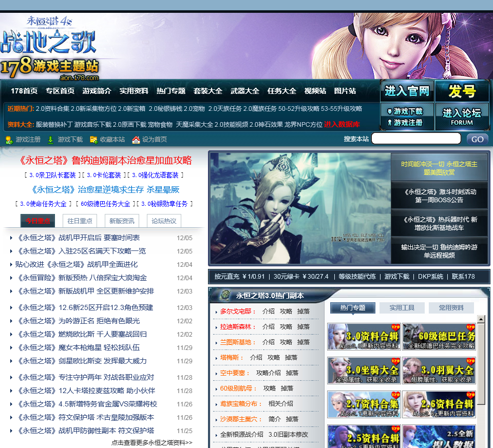Screen dimensions: 493x448
Task: Open 60级德巴任务 thumbnail banner
Action: point(439,337)
